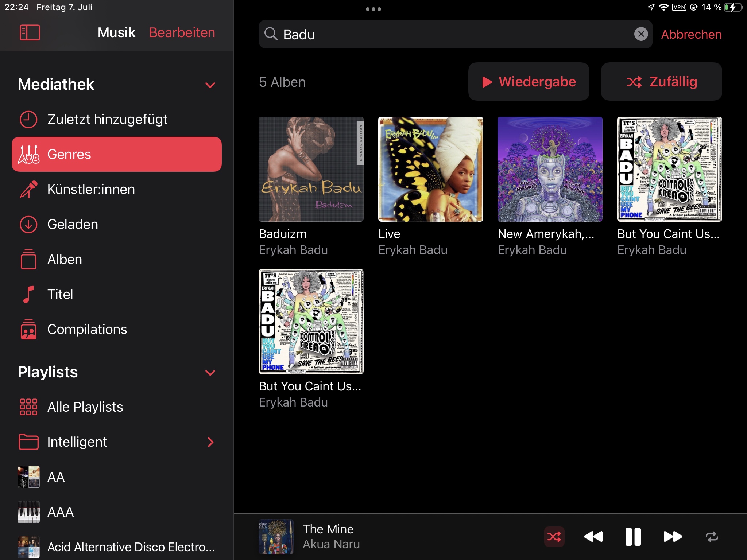Clear the search text with X

click(641, 34)
